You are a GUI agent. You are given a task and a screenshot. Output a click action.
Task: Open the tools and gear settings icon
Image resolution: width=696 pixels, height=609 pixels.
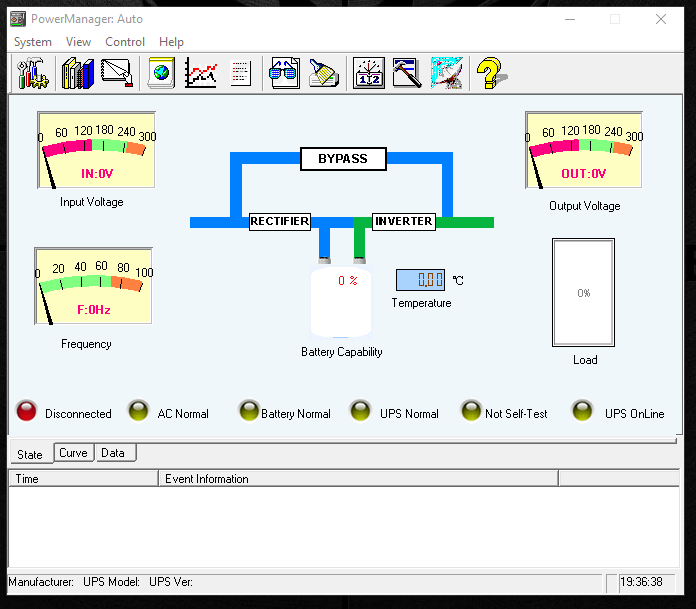tap(32, 73)
